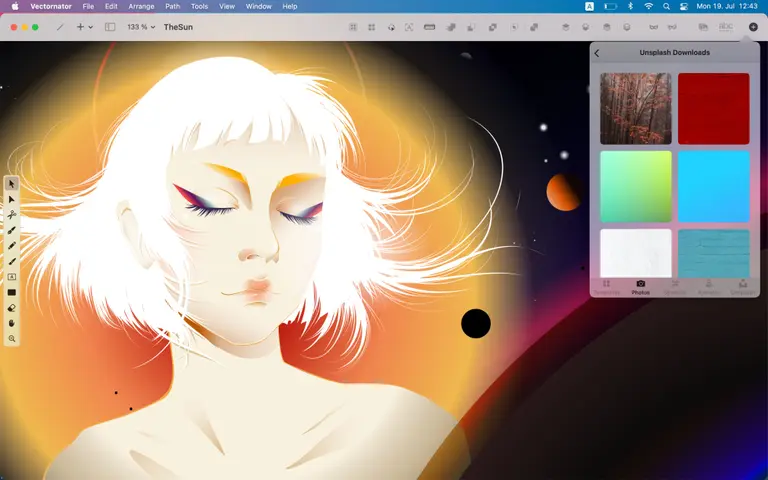
Task: Open the Tools menu
Action: point(199,6)
